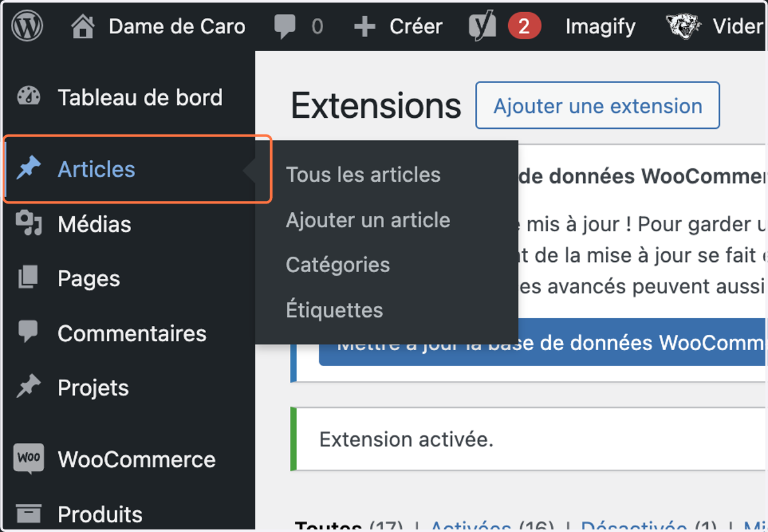Click the Tableau de bord gauge icon
This screenshot has width=768, height=532.
pos(28,97)
